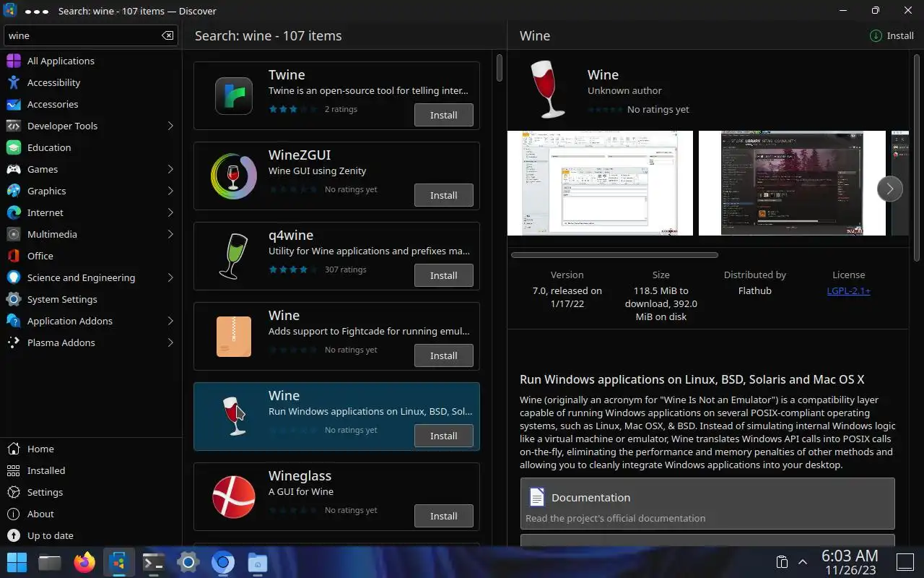
Task: Expand the Science and Engineering arrow
Action: (x=170, y=277)
